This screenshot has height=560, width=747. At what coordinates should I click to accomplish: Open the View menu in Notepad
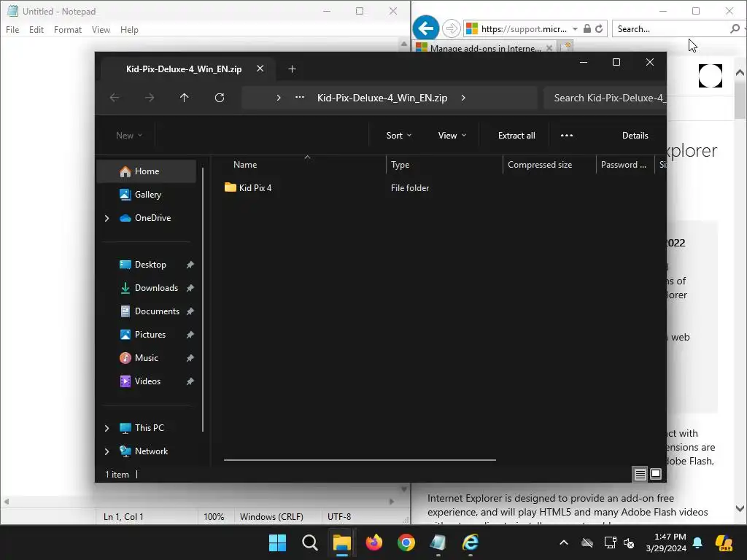[101, 29]
